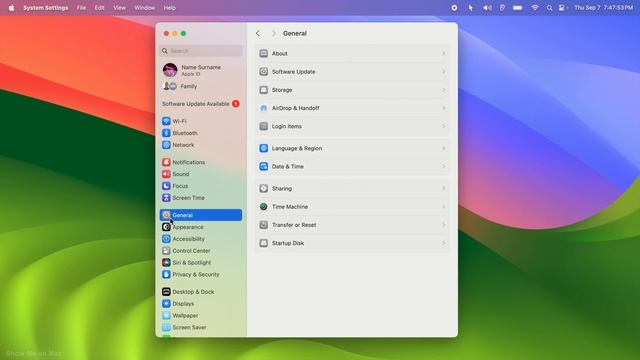The image size is (640, 360).
Task: Open Siri & Spotlight icon
Action: (166, 262)
